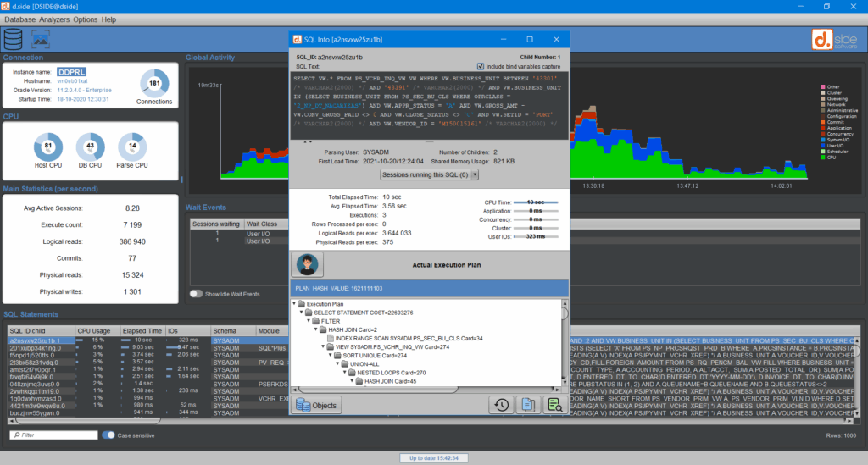Click the execution plan horizontal scrollbar
The image size is (868, 465).
pyautogui.click(x=426, y=390)
